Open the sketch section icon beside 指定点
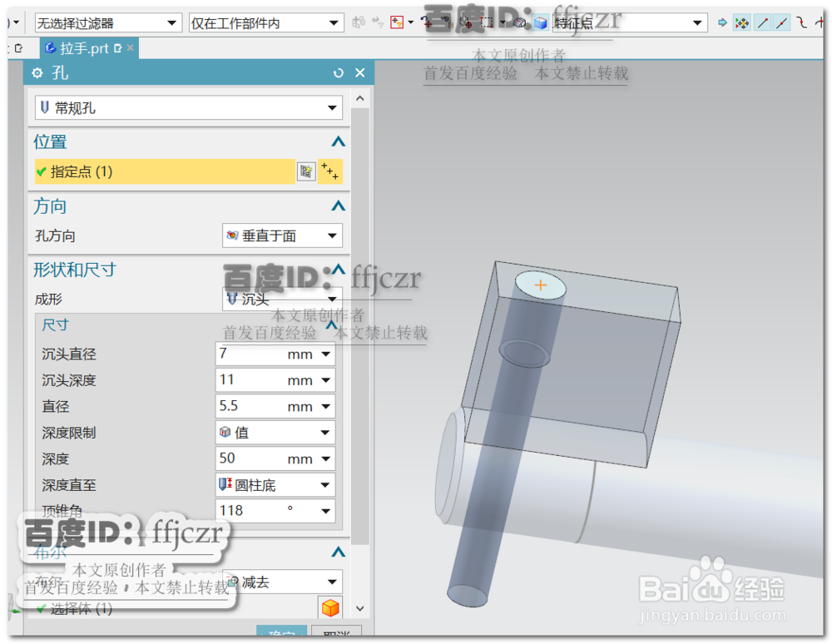The image size is (832, 644). [306, 171]
